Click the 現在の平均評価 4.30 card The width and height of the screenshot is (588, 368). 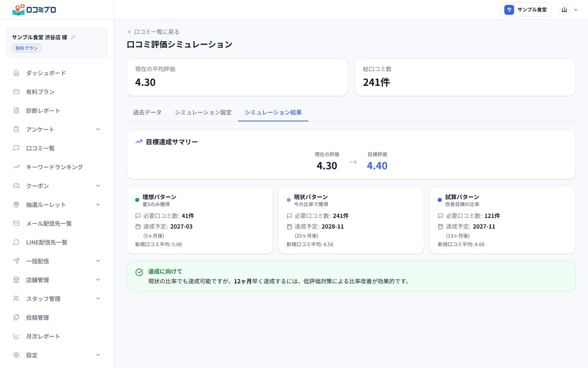(x=237, y=77)
